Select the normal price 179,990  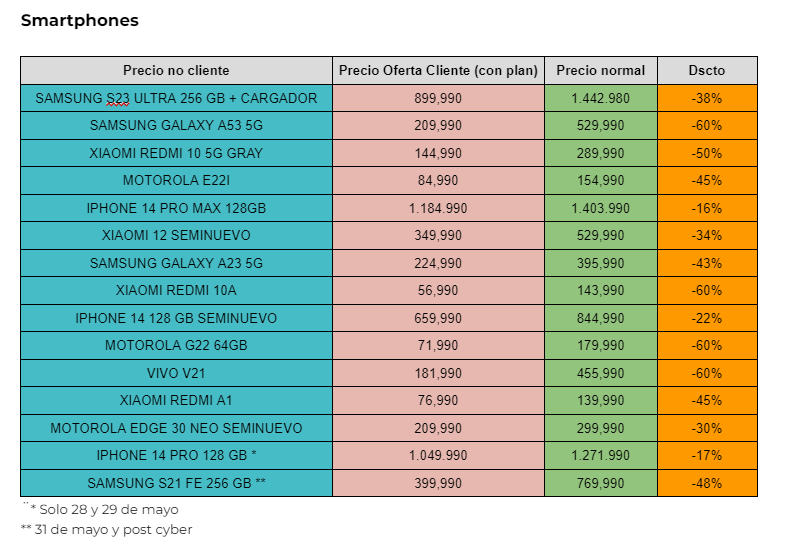600,346
